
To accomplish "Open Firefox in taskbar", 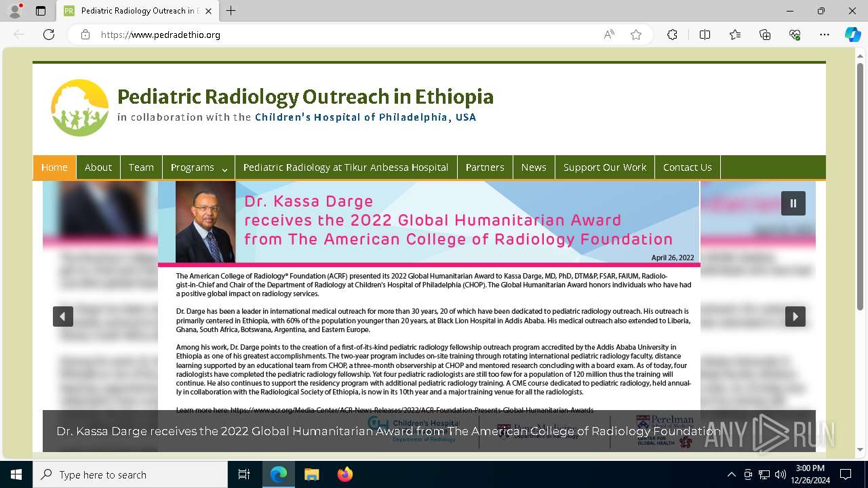I will tap(344, 474).
